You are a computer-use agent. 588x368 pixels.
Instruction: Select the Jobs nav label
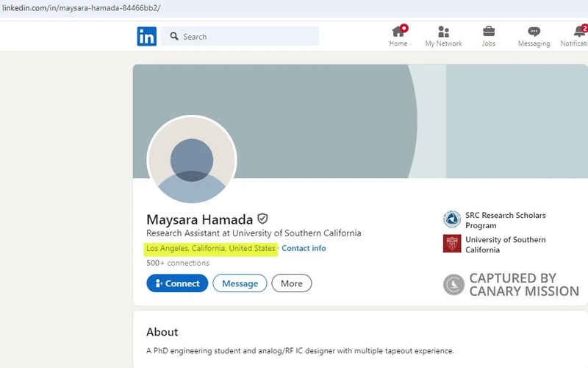tap(489, 43)
